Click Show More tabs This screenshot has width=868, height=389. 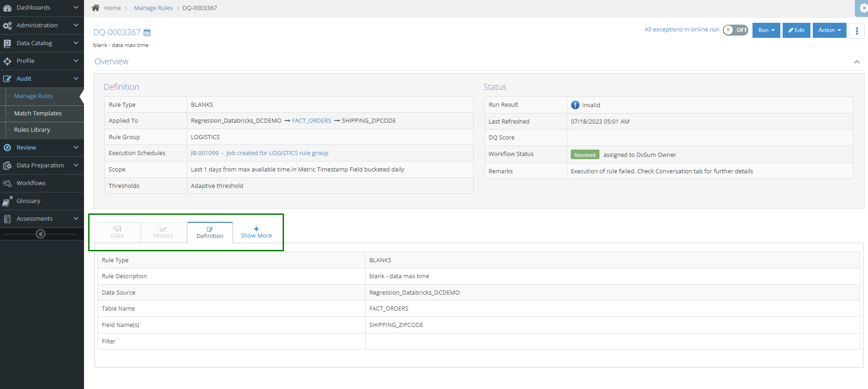(x=256, y=232)
